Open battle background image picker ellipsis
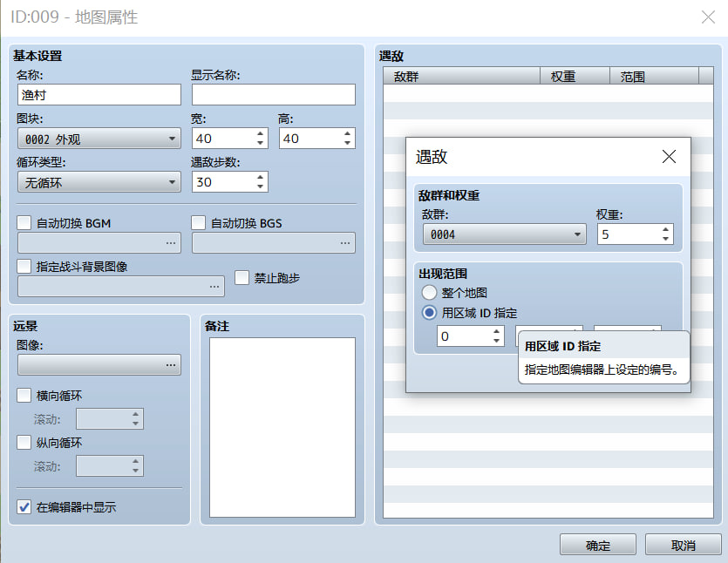 coord(214,287)
